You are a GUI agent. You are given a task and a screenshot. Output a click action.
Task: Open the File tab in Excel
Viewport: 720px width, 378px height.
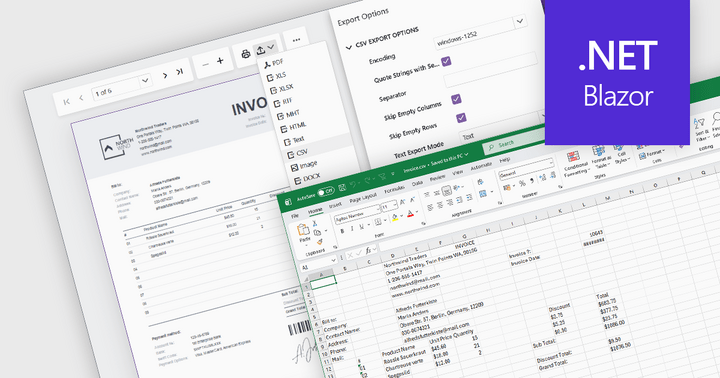(x=295, y=215)
